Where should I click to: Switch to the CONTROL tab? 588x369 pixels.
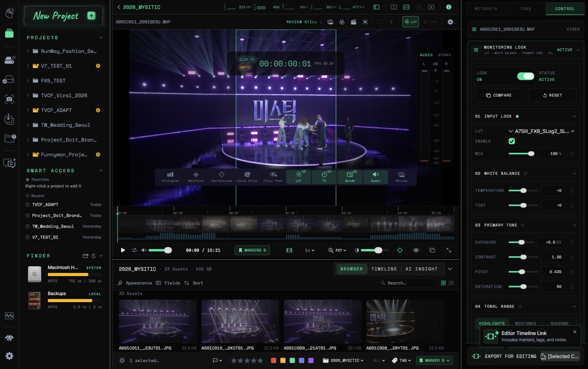click(x=564, y=9)
